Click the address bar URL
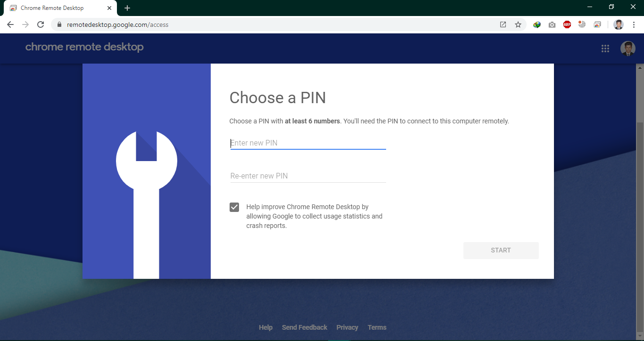This screenshot has width=644, height=341. click(117, 24)
